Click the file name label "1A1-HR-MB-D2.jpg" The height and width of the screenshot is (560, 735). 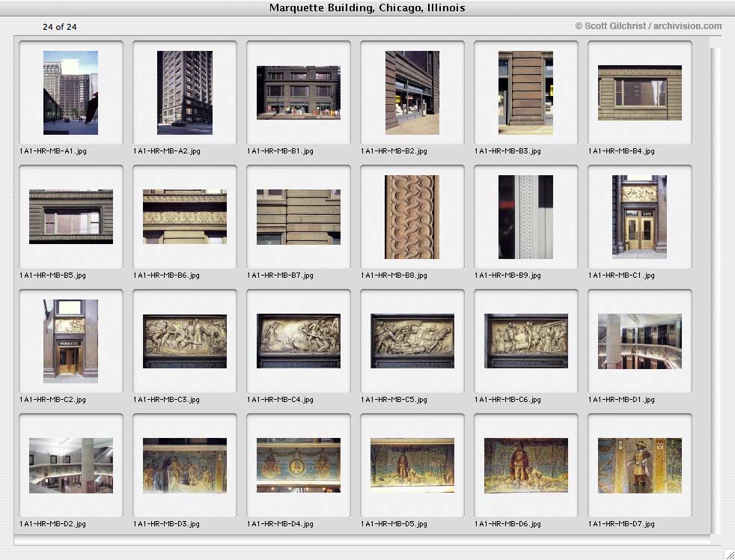click(52, 524)
